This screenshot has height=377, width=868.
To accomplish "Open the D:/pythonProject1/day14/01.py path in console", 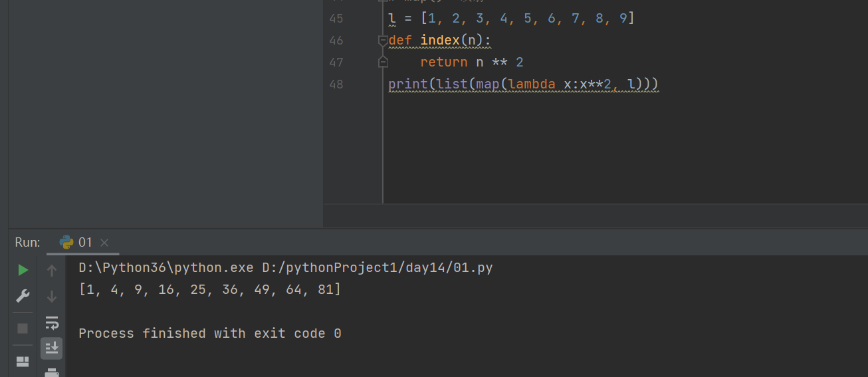I will coord(378,268).
